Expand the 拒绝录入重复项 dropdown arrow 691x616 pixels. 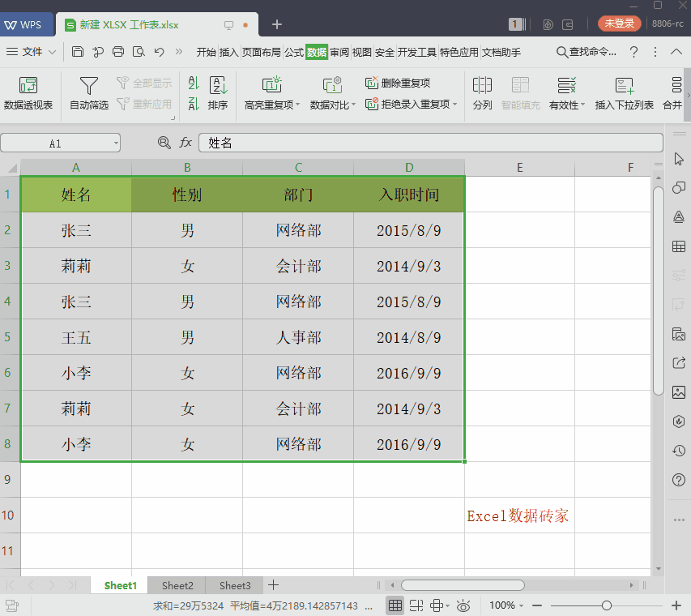point(454,104)
